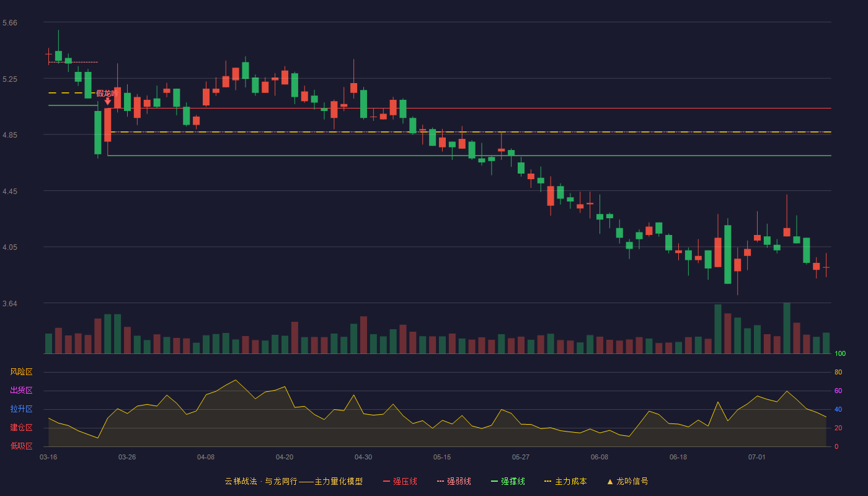Click the 建仓区 zone label
Viewport: 868px width, 496px height.
[21, 428]
